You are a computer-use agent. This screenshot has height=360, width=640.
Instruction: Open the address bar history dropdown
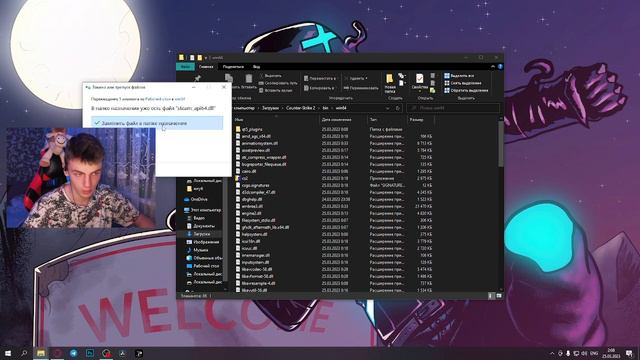pos(387,108)
